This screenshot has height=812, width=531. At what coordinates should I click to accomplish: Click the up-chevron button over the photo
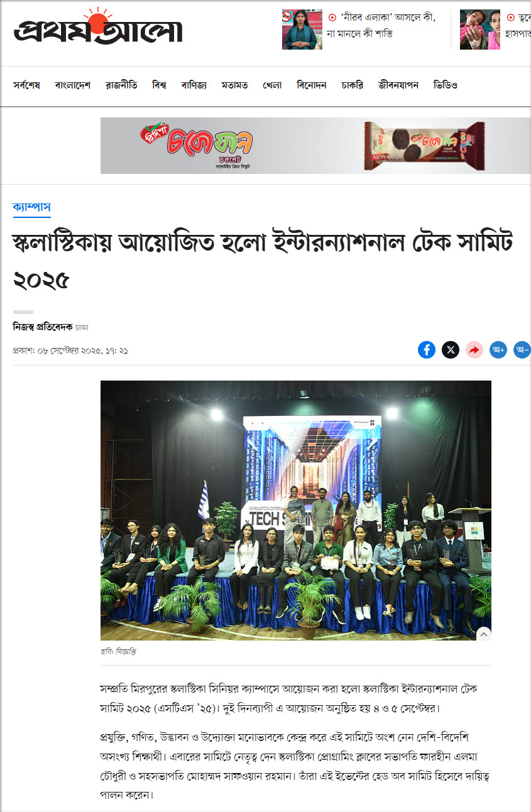[x=483, y=634]
